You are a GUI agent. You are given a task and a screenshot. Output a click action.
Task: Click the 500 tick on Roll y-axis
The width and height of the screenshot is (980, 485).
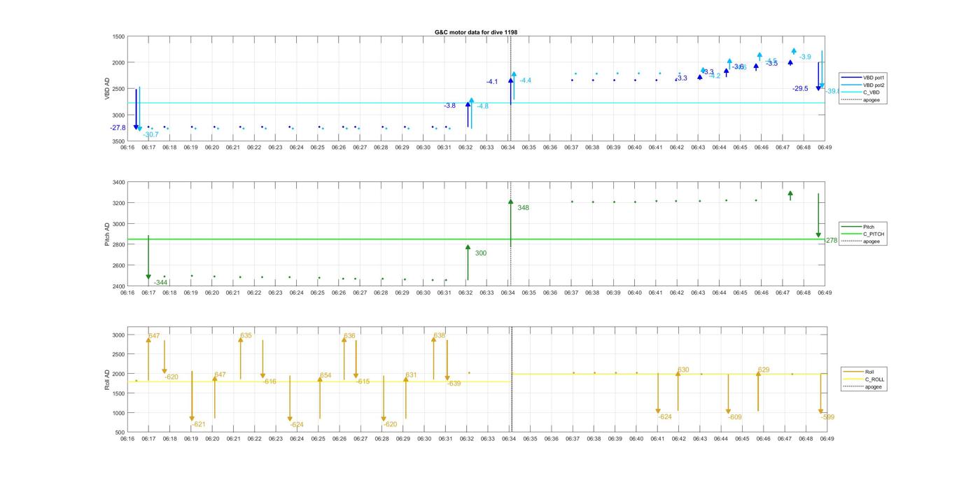coord(120,433)
